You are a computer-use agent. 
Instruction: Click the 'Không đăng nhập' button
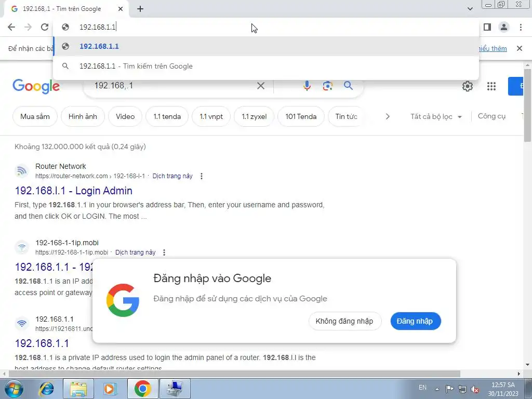(x=345, y=321)
